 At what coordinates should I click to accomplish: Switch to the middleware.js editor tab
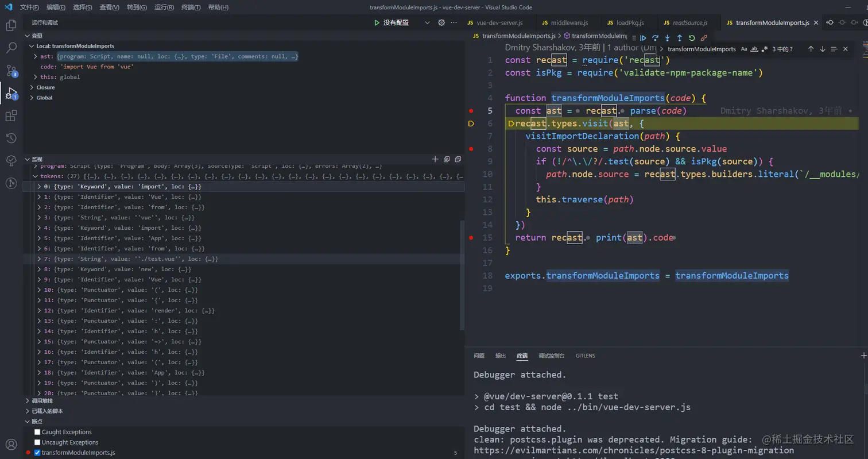(569, 23)
